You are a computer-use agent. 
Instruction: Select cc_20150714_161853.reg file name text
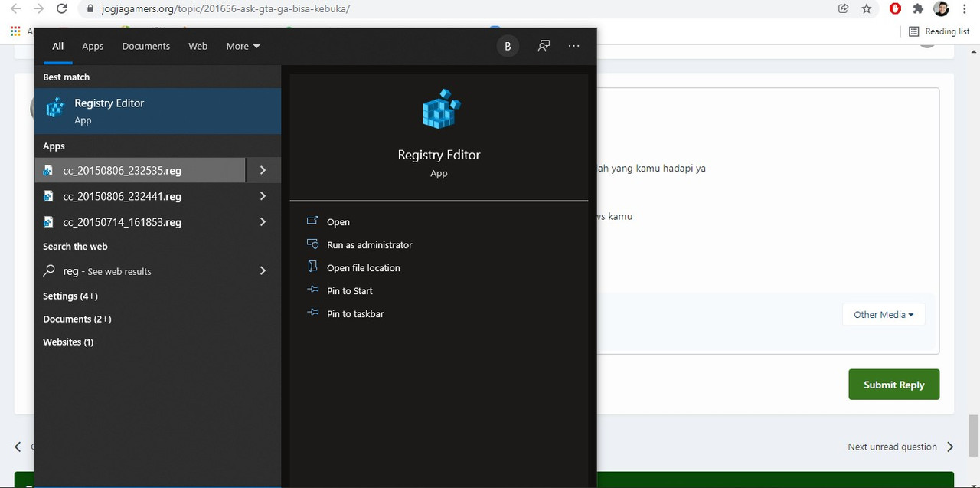(122, 222)
